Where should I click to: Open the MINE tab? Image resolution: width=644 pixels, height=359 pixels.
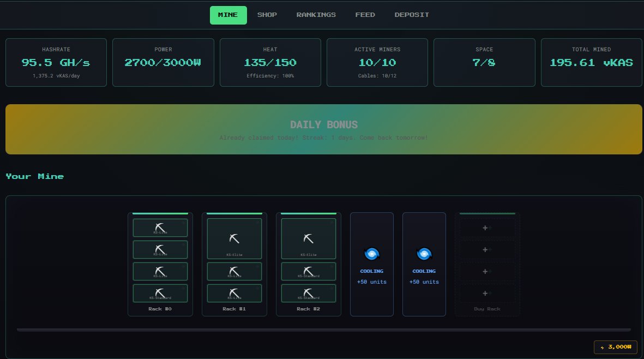click(x=228, y=15)
